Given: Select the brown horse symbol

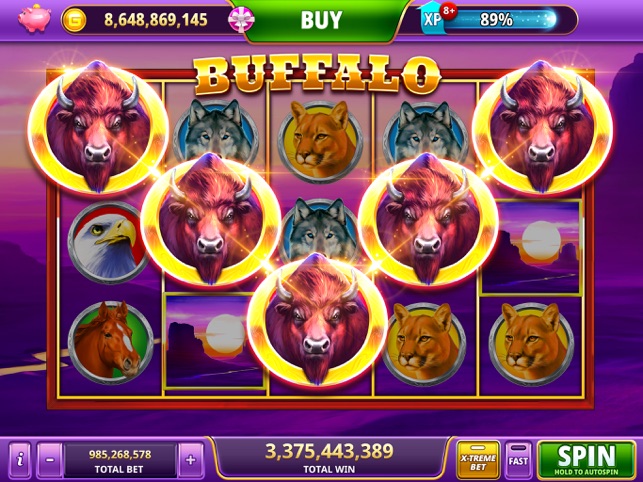Looking at the screenshot, I should click(110, 343).
